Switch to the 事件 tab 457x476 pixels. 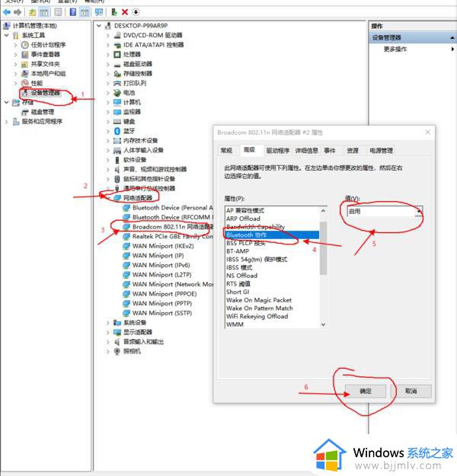tap(330, 151)
